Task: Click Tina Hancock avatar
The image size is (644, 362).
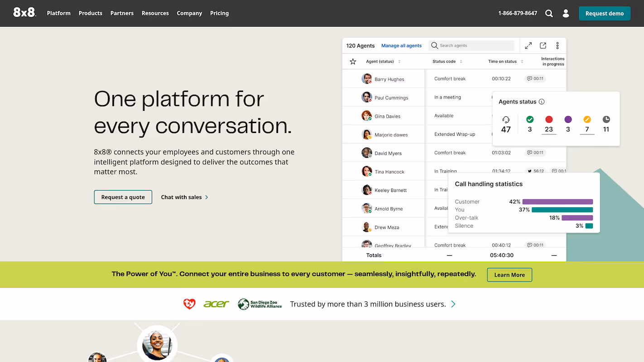Action: tap(367, 171)
